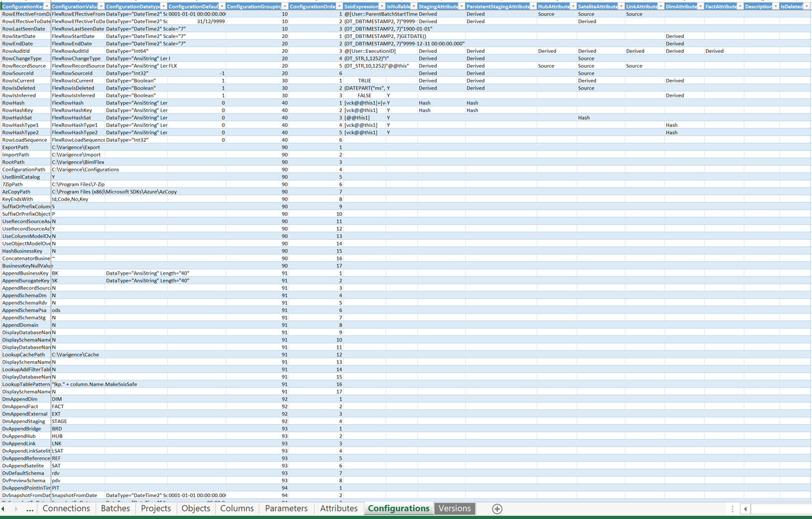
Task: Open the ConfigurationOrder filter dropdown
Action: coord(339,6)
